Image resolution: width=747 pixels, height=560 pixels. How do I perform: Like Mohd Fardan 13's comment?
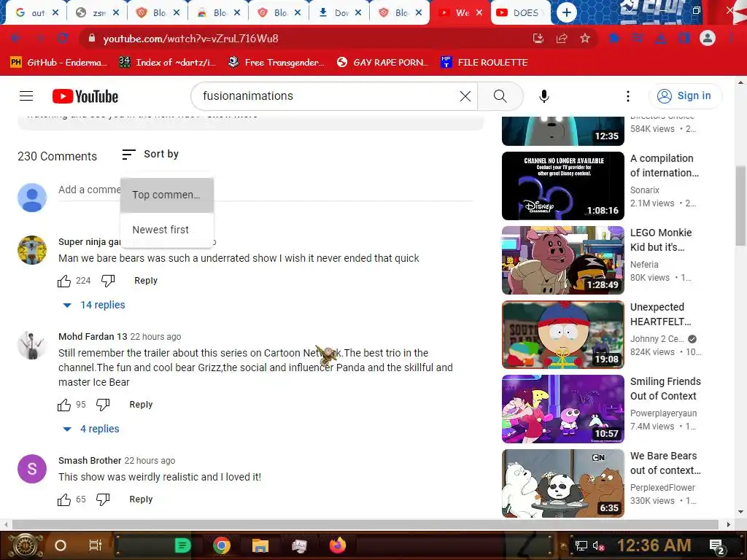64,404
